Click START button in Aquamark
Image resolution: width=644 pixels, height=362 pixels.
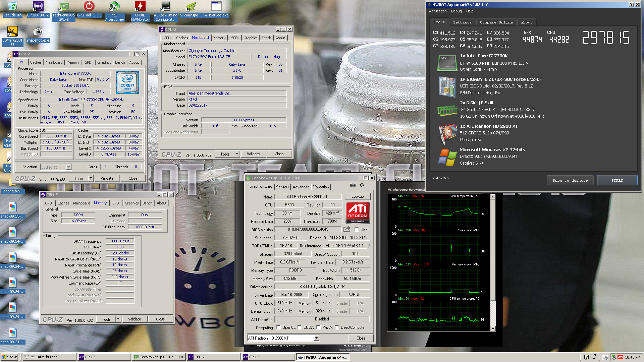click(617, 180)
